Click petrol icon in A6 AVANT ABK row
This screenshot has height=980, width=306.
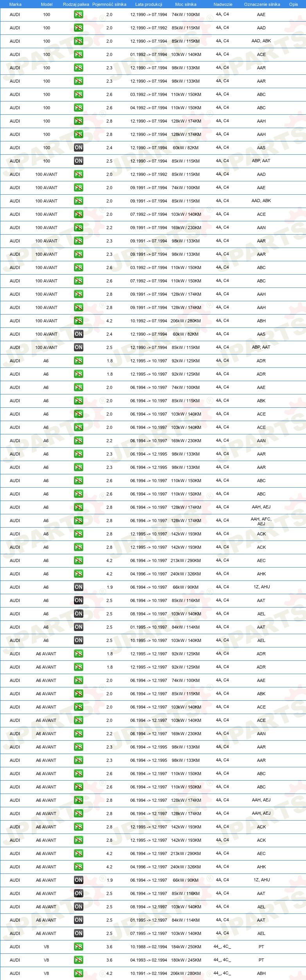(78, 694)
